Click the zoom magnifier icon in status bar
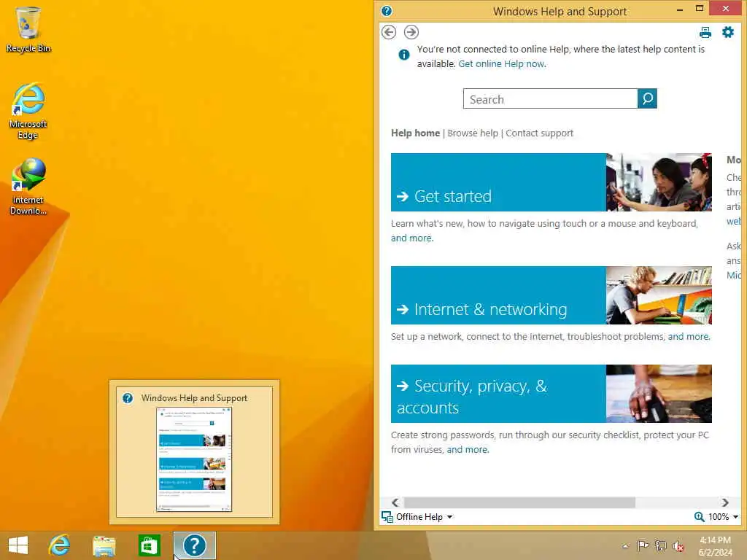This screenshot has height=560, width=747. pyautogui.click(x=699, y=517)
